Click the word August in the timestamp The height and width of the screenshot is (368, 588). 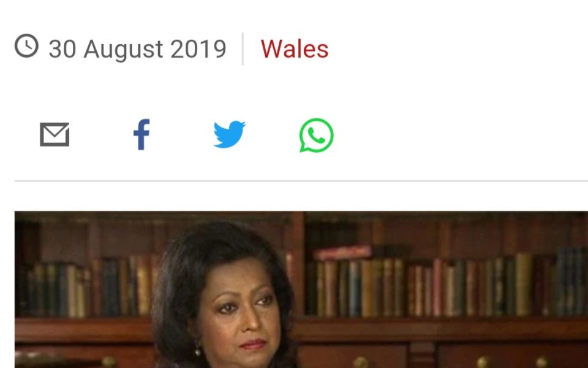(123, 50)
